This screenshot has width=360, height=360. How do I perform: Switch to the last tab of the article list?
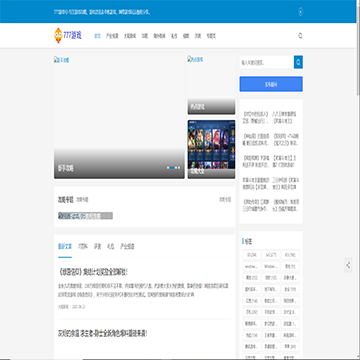[x=127, y=247]
